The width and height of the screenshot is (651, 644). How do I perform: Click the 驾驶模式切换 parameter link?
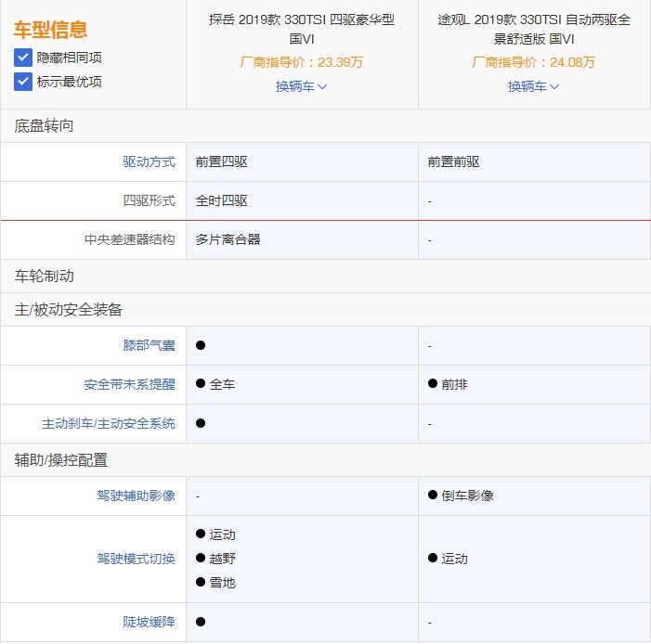pos(137,559)
